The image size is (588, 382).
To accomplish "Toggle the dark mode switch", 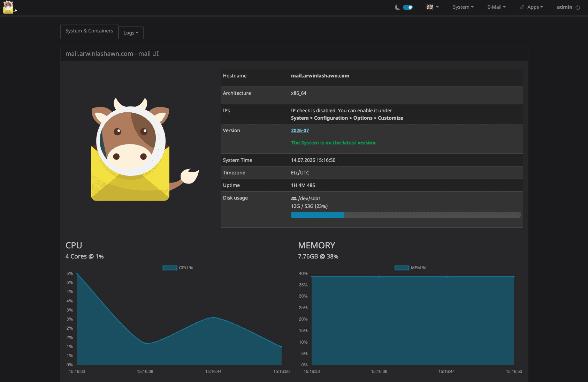I will pos(408,7).
